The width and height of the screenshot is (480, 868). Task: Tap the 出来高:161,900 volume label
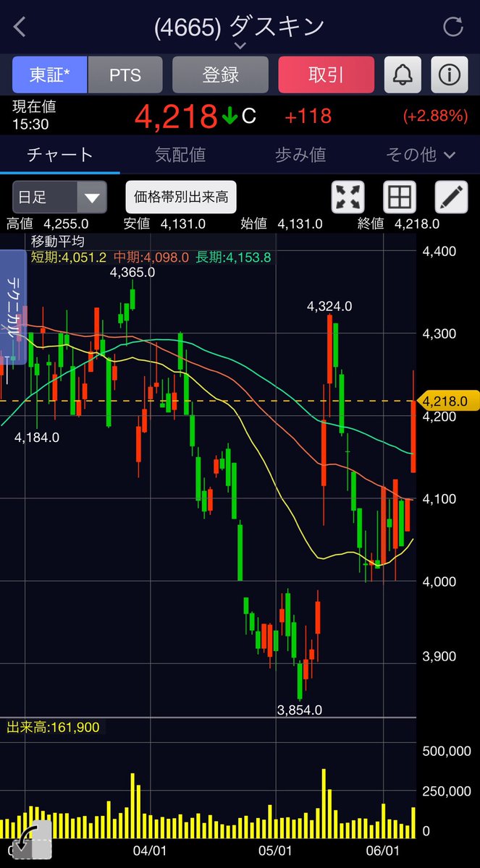point(52,727)
